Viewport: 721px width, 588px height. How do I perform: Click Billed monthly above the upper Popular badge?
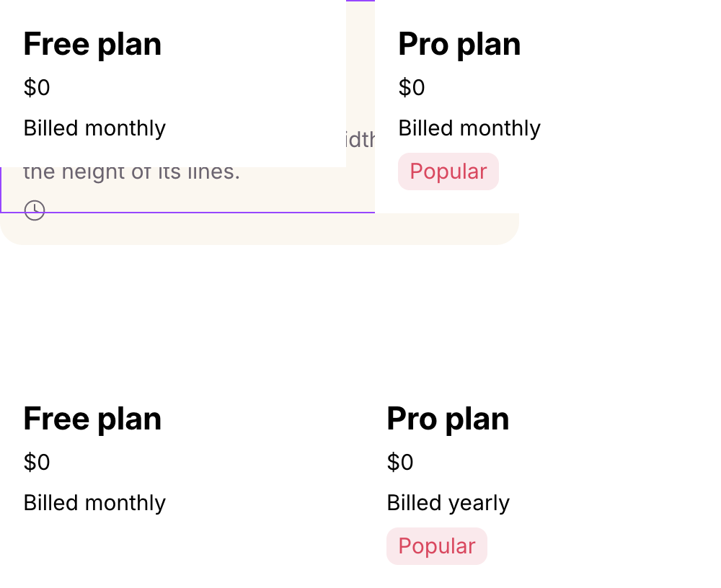469,128
